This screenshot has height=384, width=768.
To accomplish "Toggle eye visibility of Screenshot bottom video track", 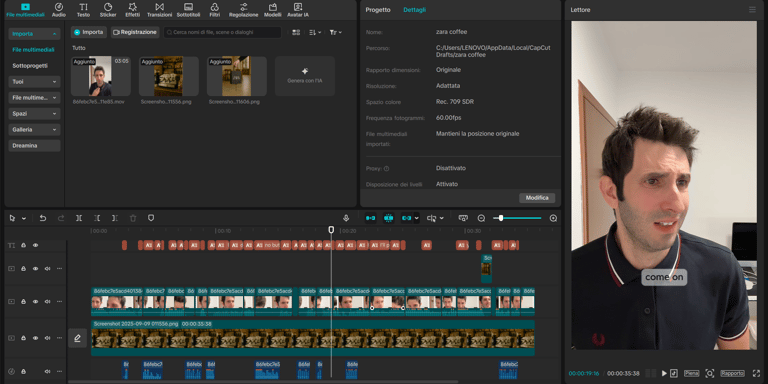I will pyautogui.click(x=35, y=338).
